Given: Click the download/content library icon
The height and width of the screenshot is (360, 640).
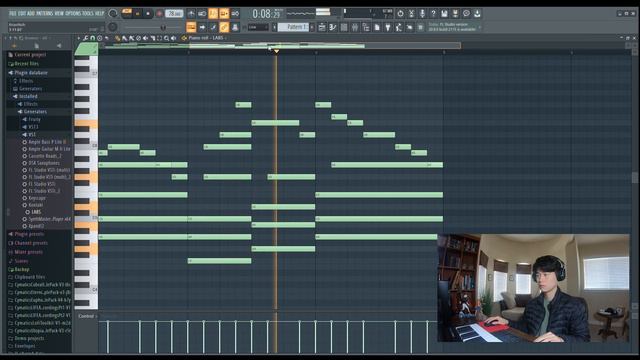Looking at the screenshot, I should 477,13.
